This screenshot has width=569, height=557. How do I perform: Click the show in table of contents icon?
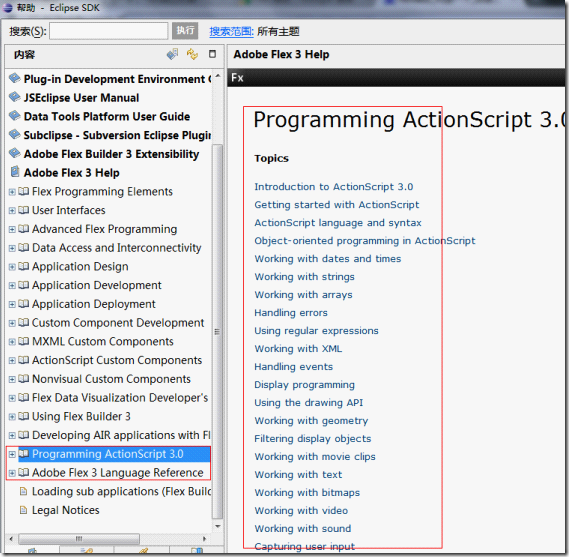[x=172, y=54]
